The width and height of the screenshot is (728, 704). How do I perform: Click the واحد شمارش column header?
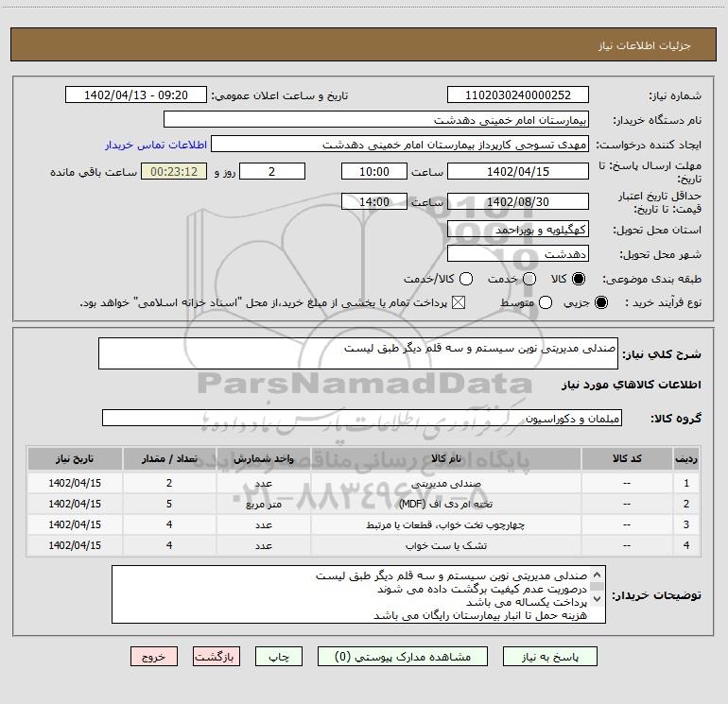coord(263,458)
